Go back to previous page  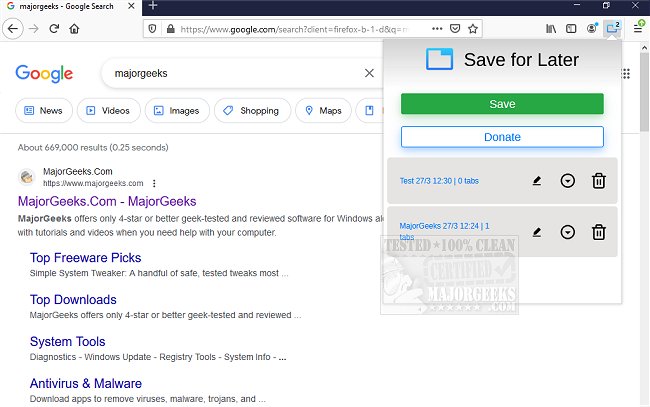(13, 29)
